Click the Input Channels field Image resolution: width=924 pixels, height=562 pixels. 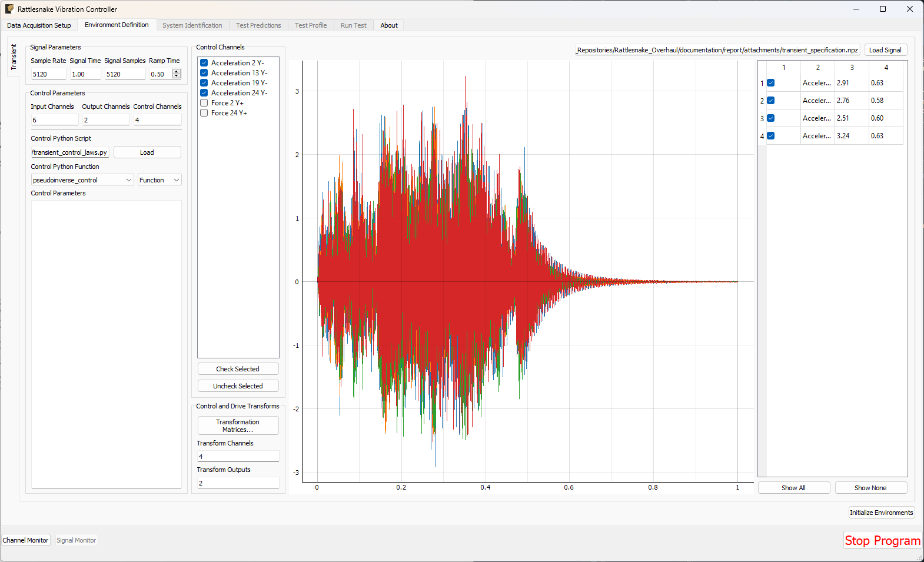[55, 120]
